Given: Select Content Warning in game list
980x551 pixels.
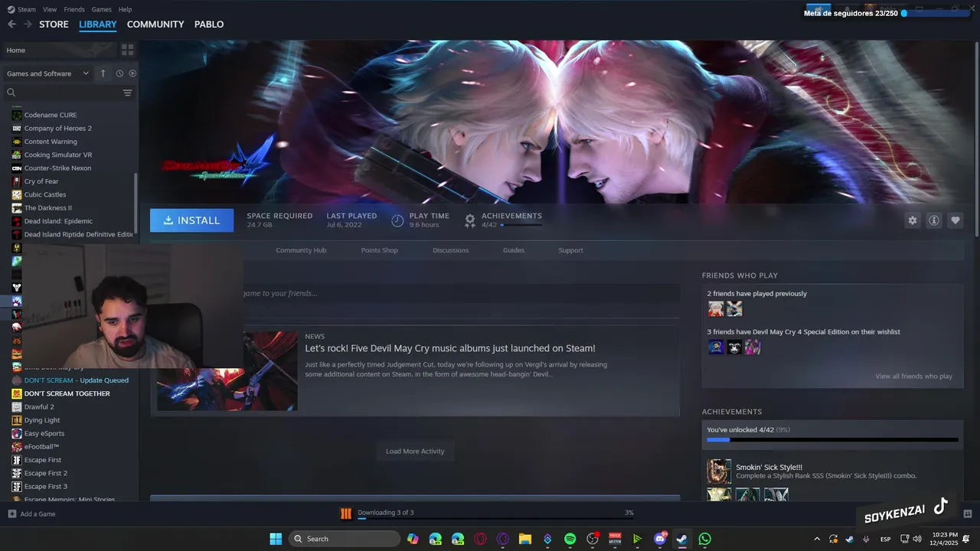Looking at the screenshot, I should coord(51,142).
